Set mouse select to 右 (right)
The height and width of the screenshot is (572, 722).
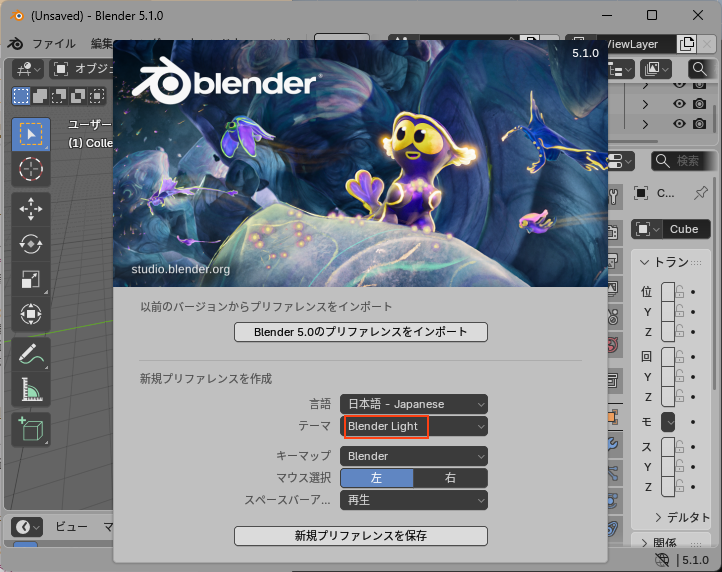point(451,478)
